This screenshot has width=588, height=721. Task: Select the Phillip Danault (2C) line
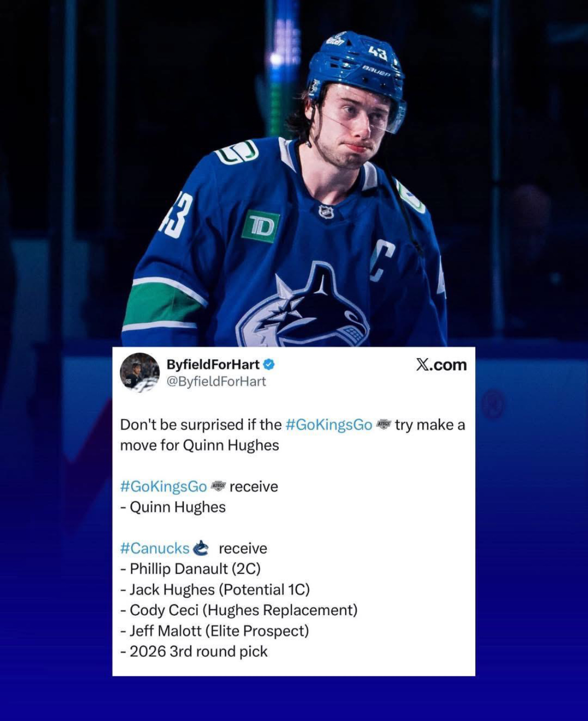tap(191, 569)
